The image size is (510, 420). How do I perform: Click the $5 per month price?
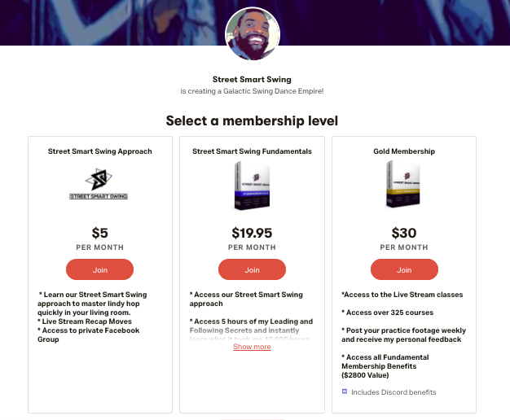point(100,234)
